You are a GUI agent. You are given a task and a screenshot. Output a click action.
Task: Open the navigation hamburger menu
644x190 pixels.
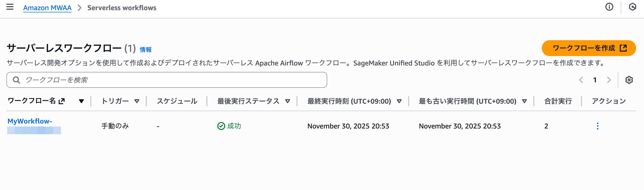point(10,7)
